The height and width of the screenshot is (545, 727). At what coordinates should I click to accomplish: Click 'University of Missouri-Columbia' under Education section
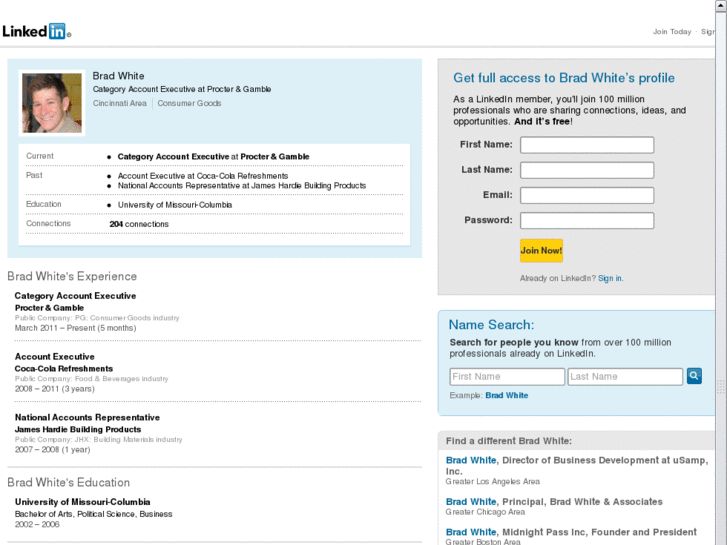(x=83, y=502)
